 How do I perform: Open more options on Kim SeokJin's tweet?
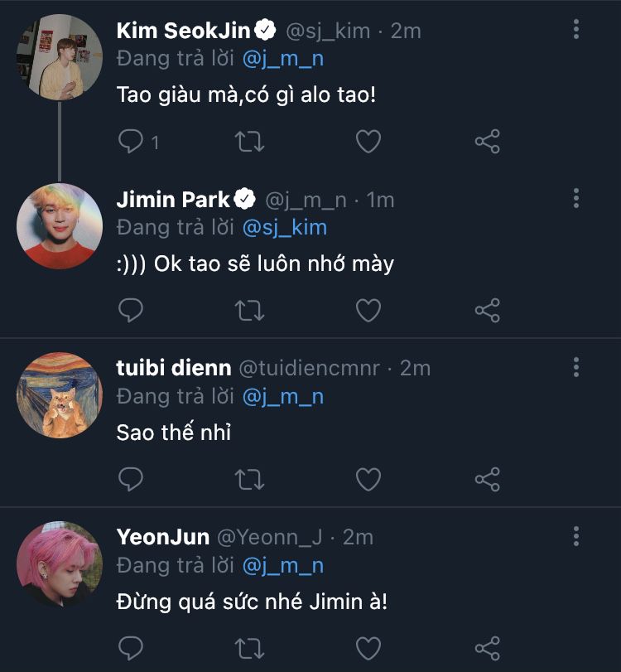[x=576, y=30]
